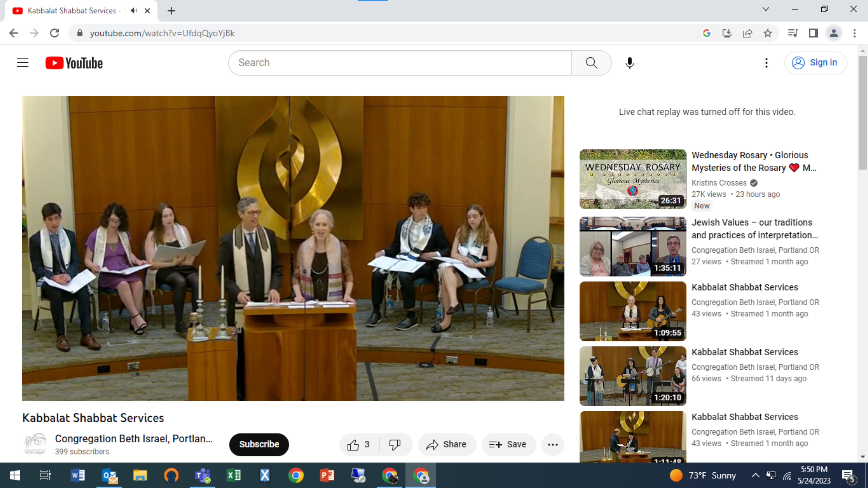Open Congregation Beth Israel channel avatar

click(35, 444)
